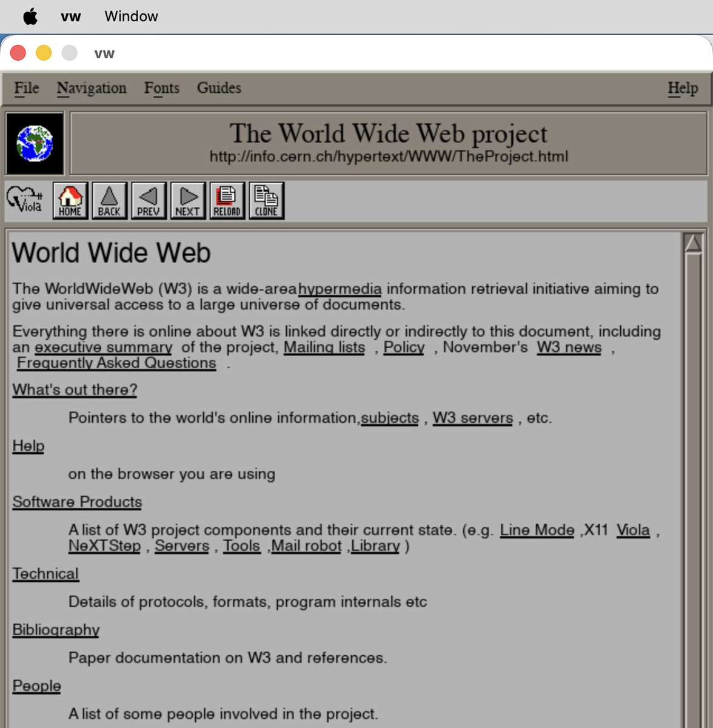
Task: Click the scrollbar up arrow
Action: point(693,243)
